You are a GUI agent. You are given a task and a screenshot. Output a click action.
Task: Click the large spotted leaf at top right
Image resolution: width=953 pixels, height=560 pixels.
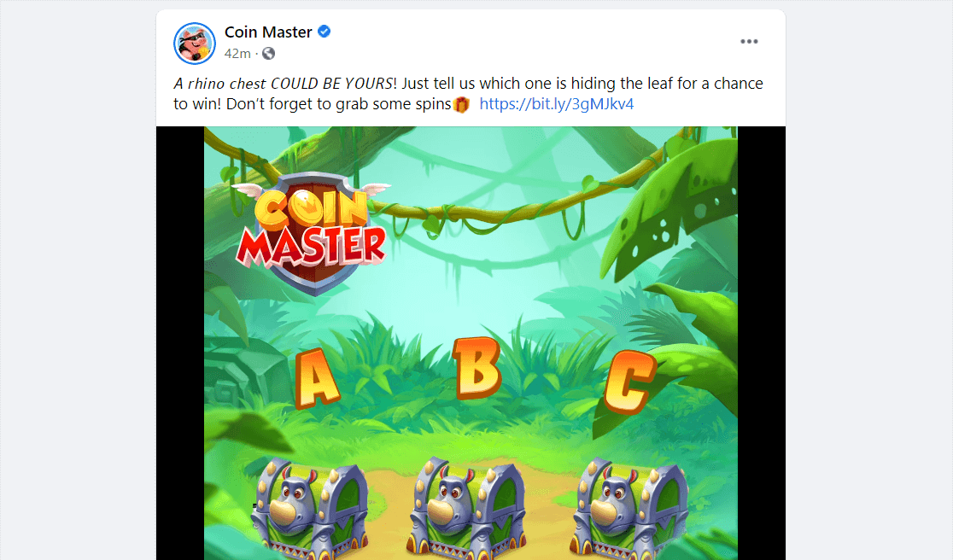[675, 207]
